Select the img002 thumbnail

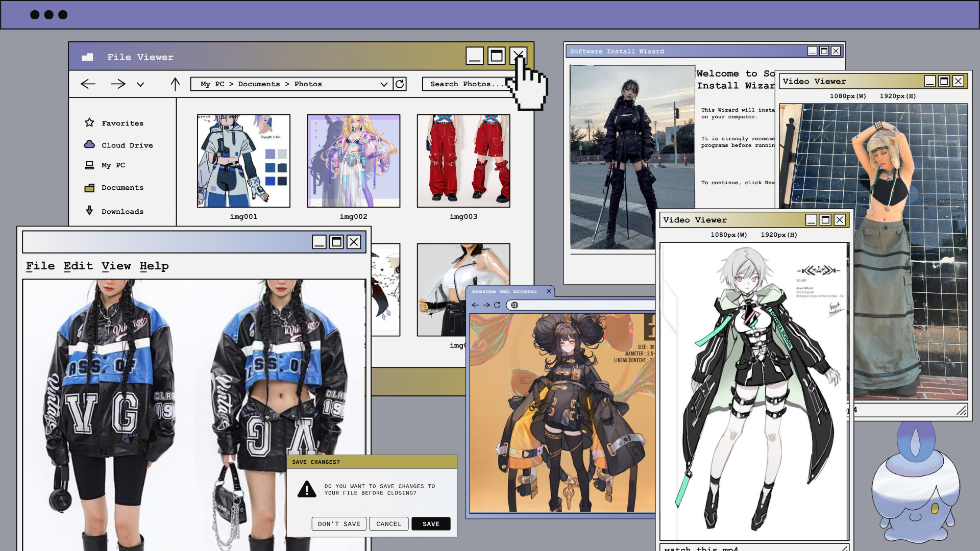tap(353, 161)
